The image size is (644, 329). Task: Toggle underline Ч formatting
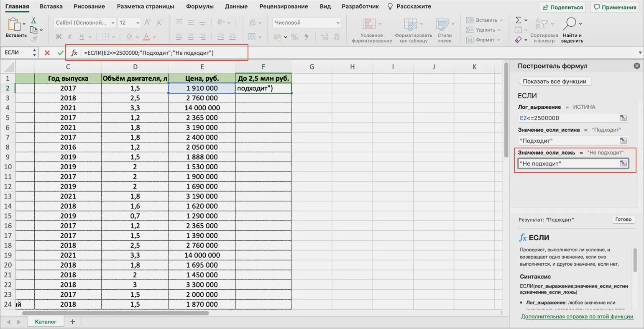(82, 37)
